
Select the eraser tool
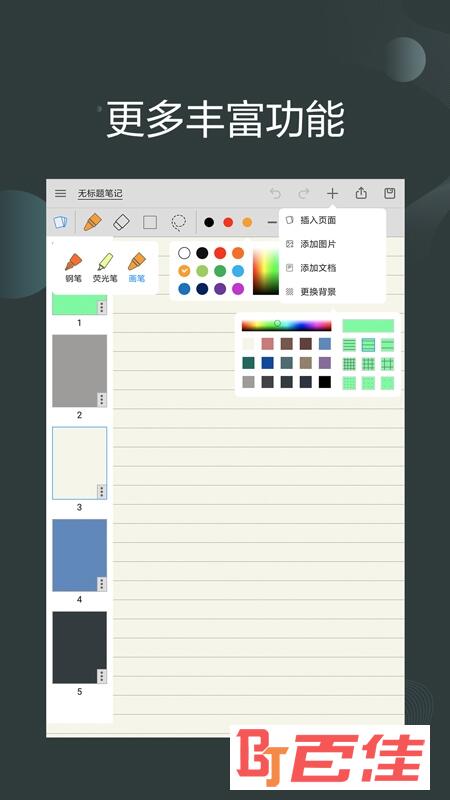(x=121, y=222)
